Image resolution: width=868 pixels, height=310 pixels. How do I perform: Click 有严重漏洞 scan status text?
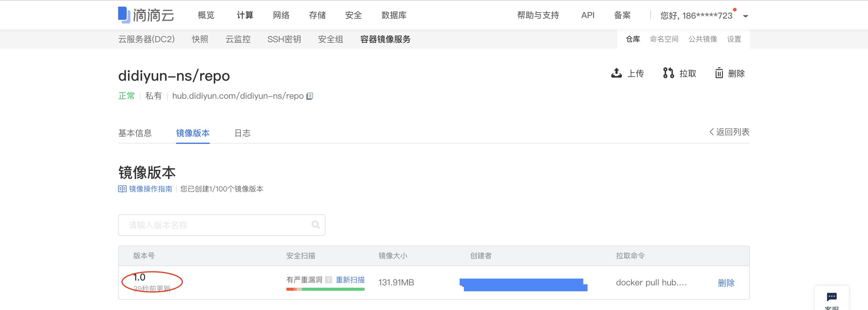click(x=304, y=280)
